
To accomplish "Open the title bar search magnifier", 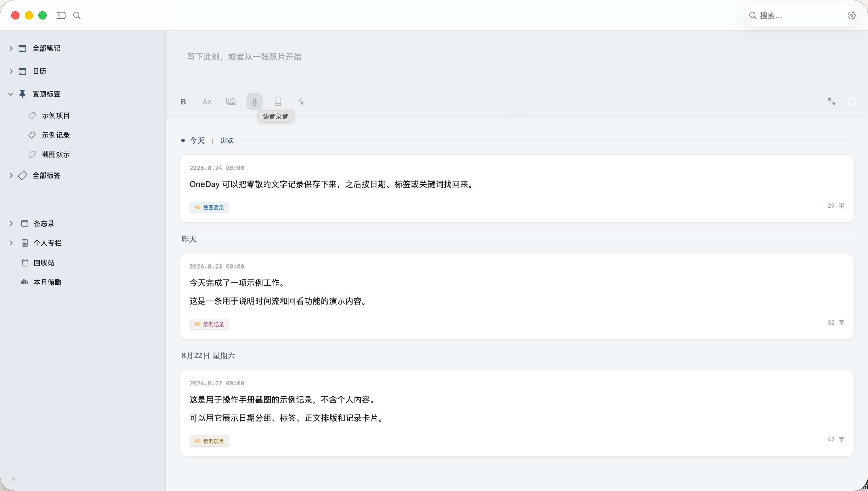I will tap(77, 16).
